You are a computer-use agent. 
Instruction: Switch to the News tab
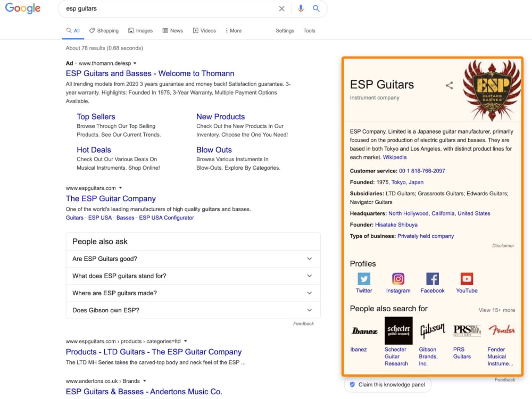point(173,30)
